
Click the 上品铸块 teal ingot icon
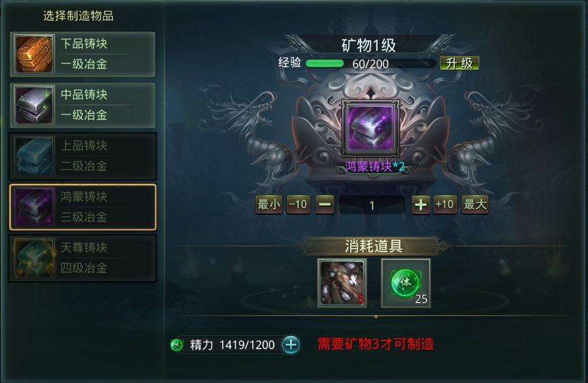coord(34,156)
